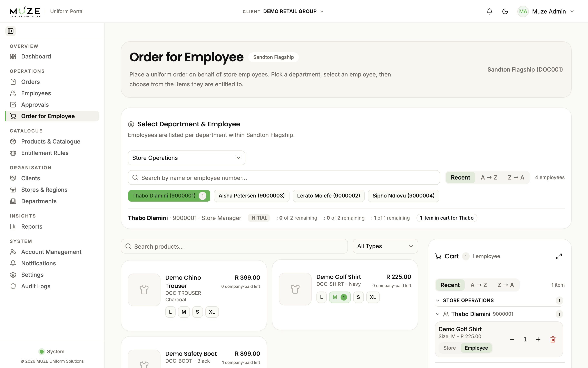Click the Reports chart icon
588x368 pixels.
tap(13, 226)
